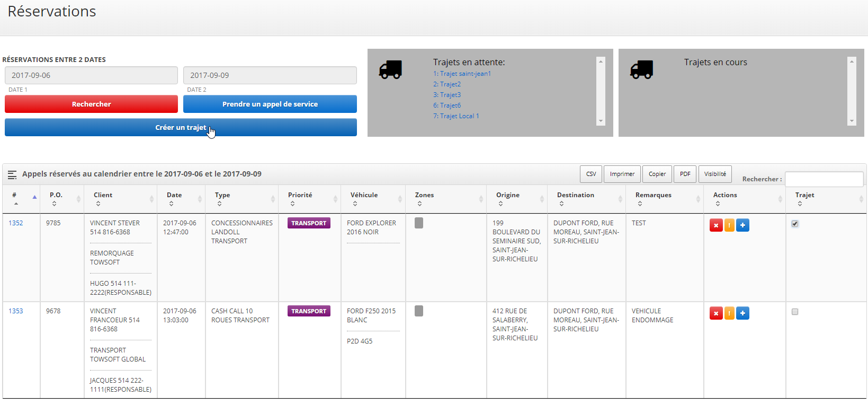Click red delete icon for reservation 1353
Image resolution: width=868 pixels, height=405 pixels.
[x=716, y=313]
